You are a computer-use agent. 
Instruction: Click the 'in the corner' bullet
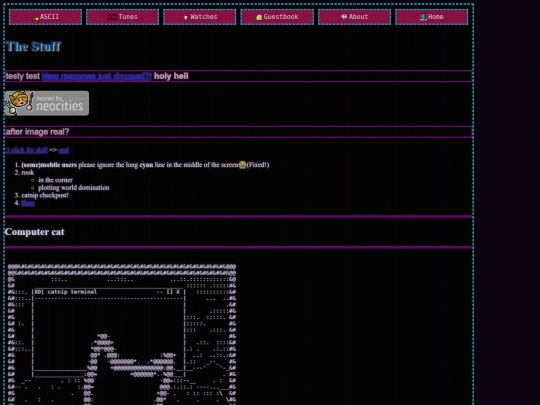(x=55, y=180)
